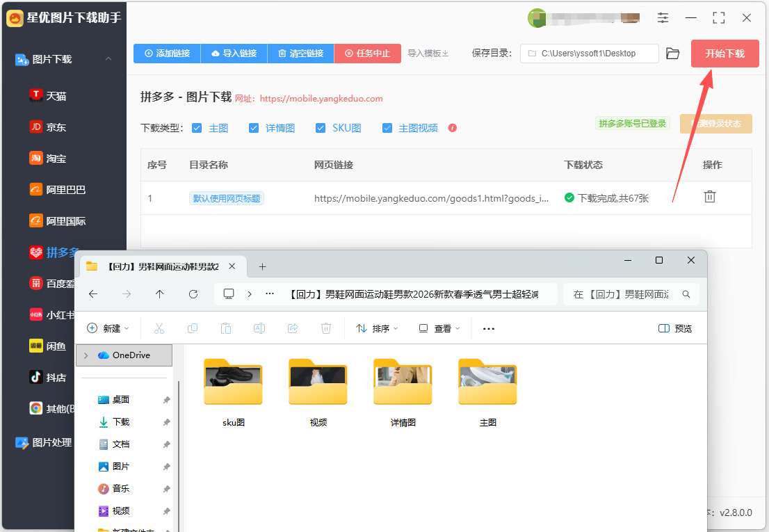The width and height of the screenshot is (769, 532).
Task: Click the 添加链接 button
Action: point(168,54)
